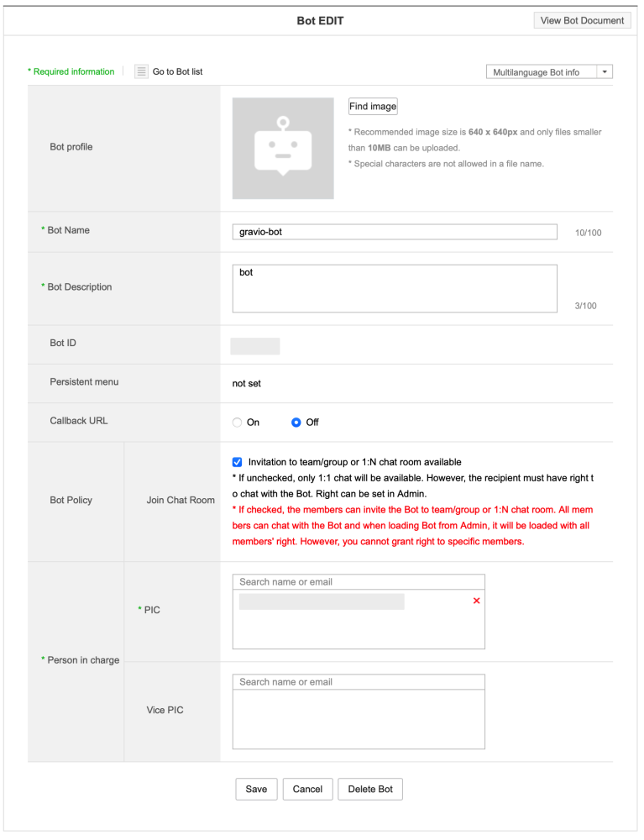Click the robot placeholder profile image
This screenshot has height=840, width=644.
(283, 149)
